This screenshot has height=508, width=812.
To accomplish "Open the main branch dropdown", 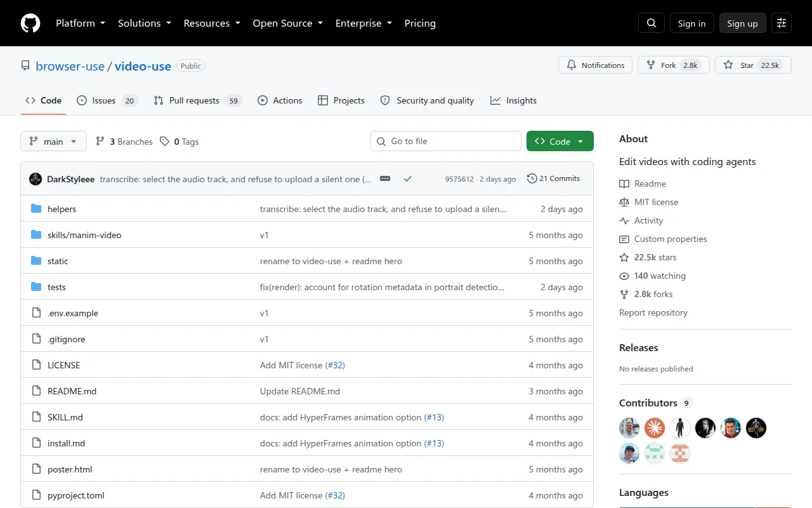I will click(53, 142).
